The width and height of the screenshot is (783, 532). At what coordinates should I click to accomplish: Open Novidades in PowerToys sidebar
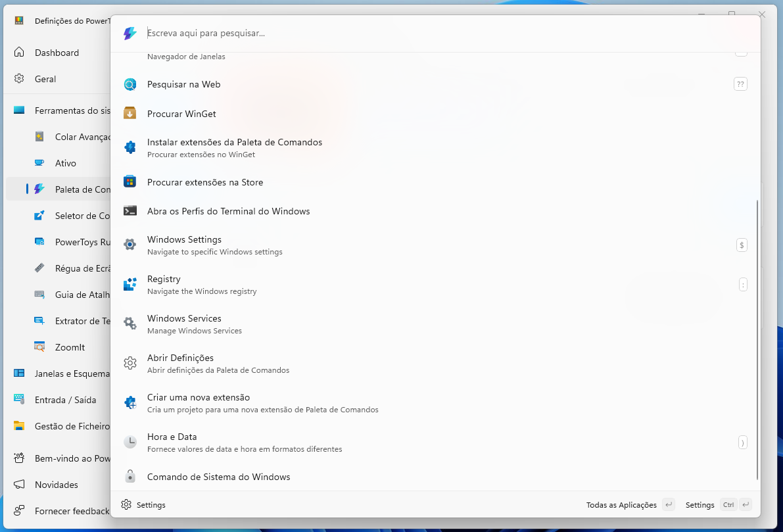pos(58,485)
